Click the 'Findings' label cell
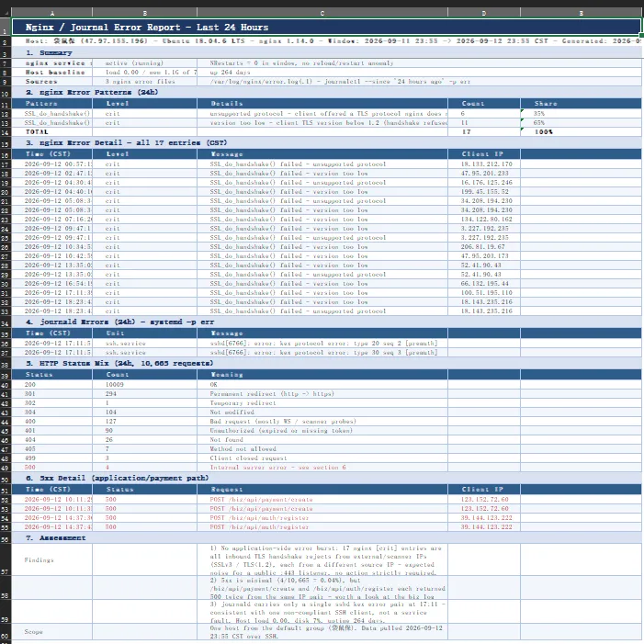Screen dimensions: 644x644 (x=52, y=559)
